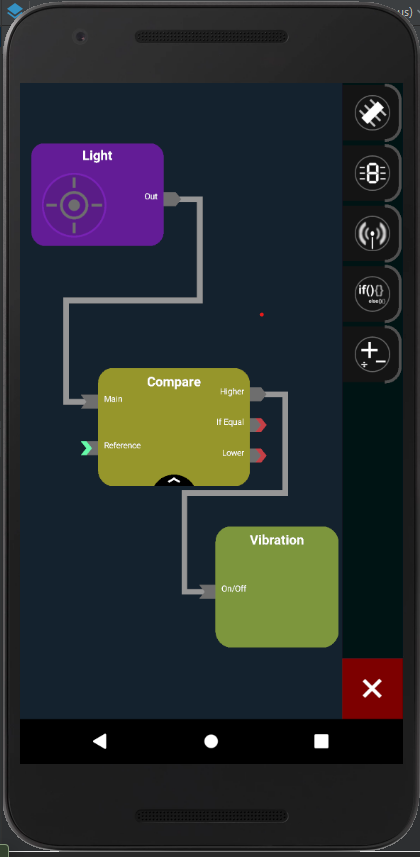Expand the Compare block chevron

[174, 480]
